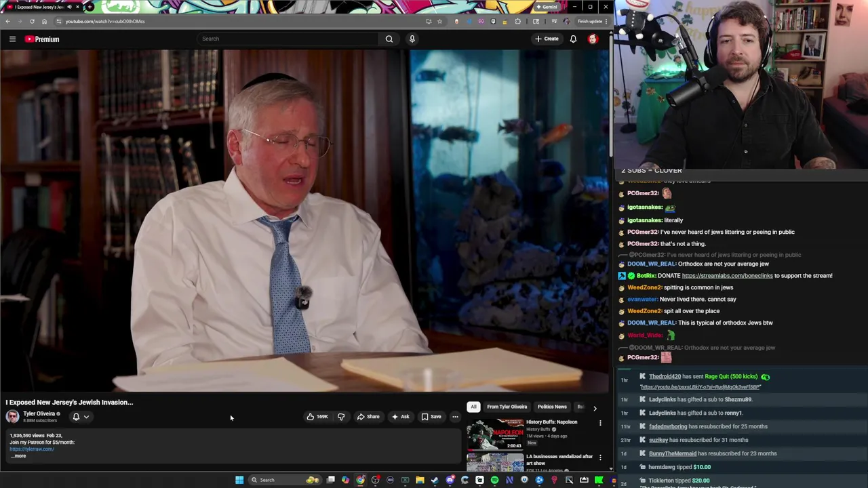Open Task View in taskbar
Screen dimensions: 868x488
click(x=331, y=480)
